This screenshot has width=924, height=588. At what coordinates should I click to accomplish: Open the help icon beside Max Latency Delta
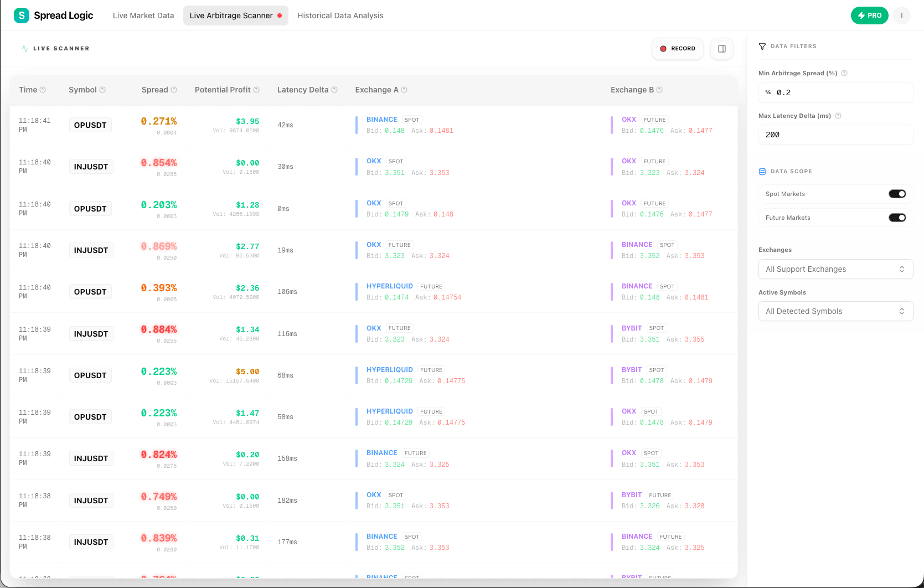click(838, 116)
